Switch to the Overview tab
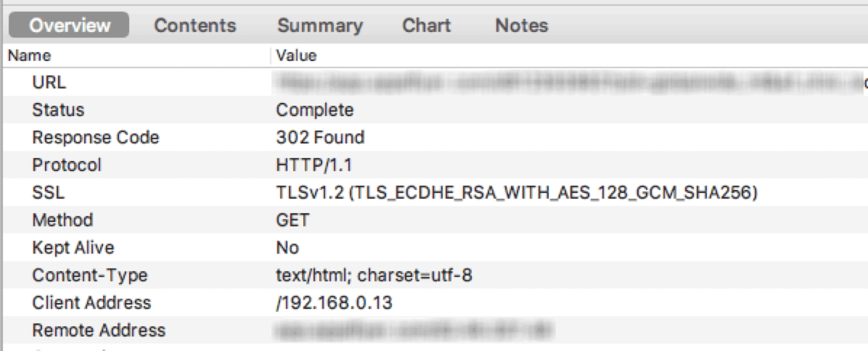Screen dimensions: 868x351 point(69,25)
